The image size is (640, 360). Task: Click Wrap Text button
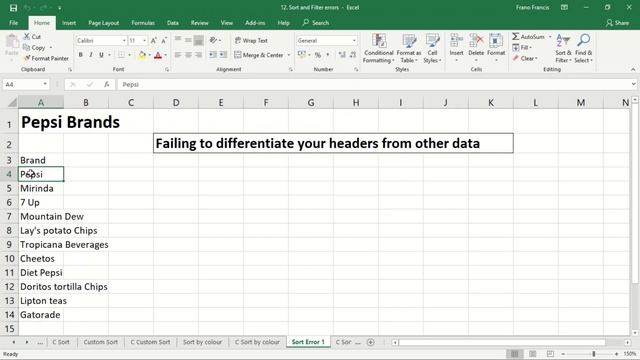click(251, 40)
